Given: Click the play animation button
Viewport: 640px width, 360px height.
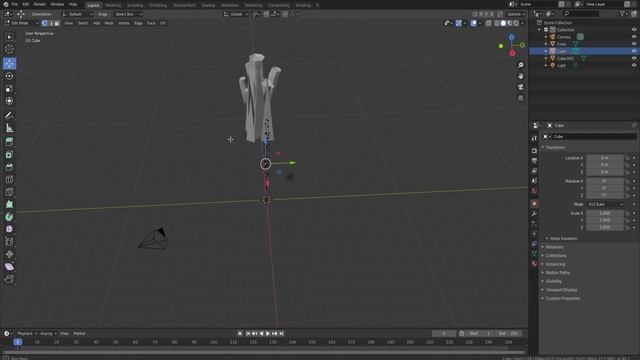Looking at the screenshot, I should [x=268, y=333].
